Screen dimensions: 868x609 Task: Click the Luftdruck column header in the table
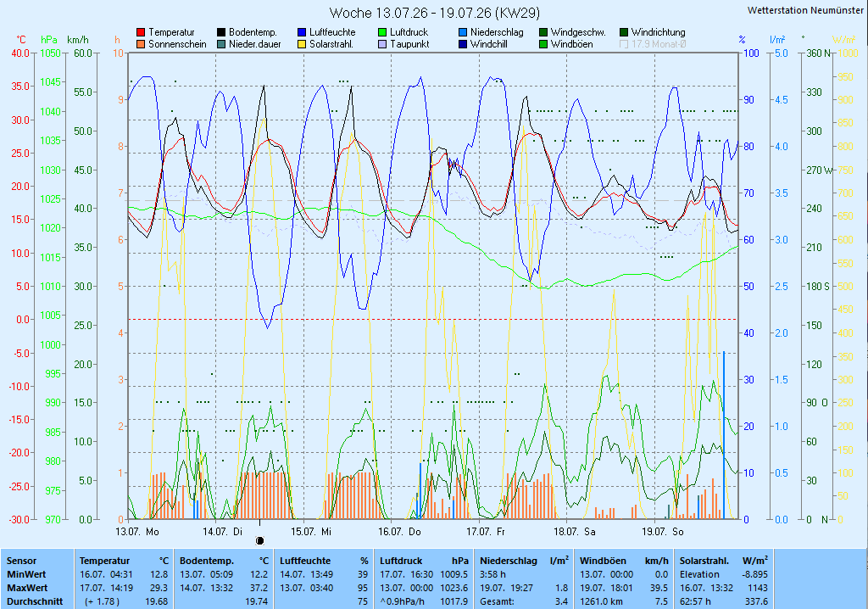pyautogui.click(x=401, y=561)
